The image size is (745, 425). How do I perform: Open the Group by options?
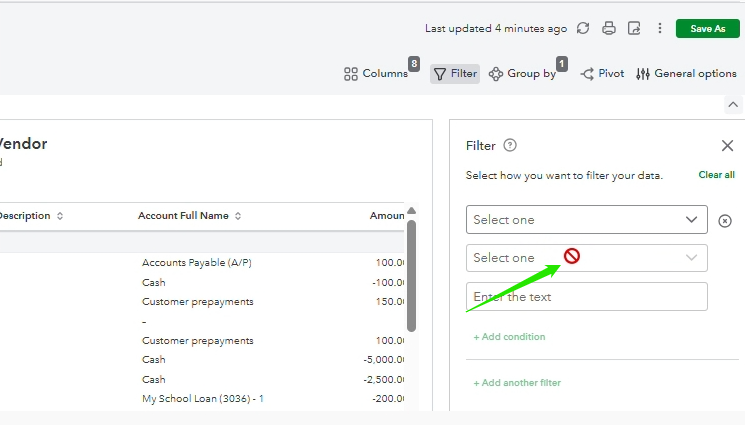522,74
